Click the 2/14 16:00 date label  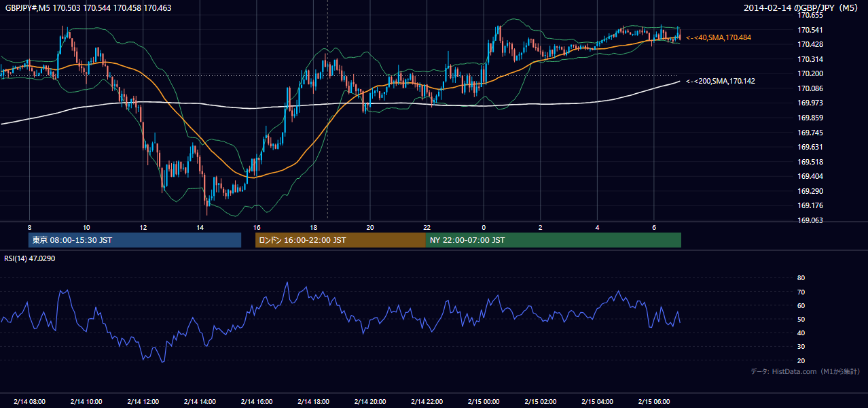(x=256, y=401)
